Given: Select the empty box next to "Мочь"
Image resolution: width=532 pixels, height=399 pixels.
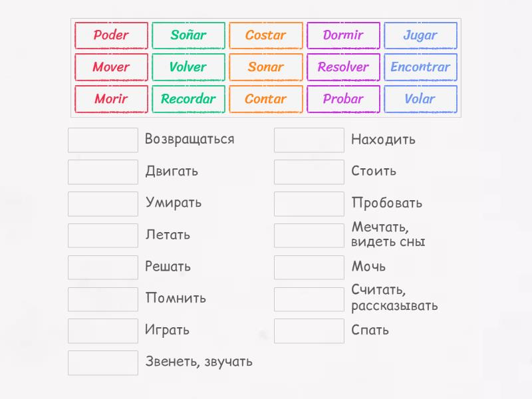Looking at the screenshot, I should pyautogui.click(x=309, y=267).
